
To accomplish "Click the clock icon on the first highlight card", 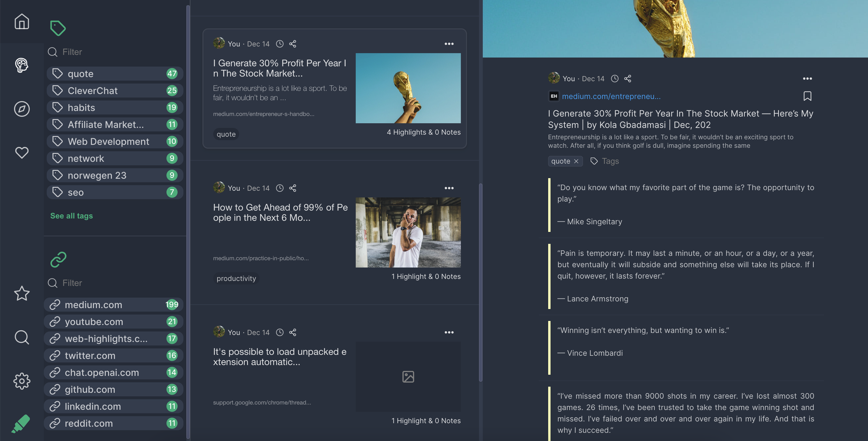I will click(280, 44).
